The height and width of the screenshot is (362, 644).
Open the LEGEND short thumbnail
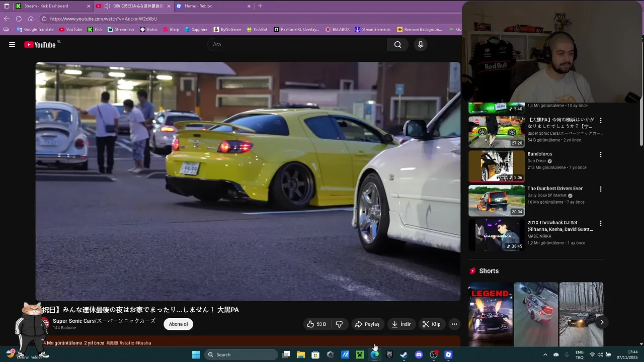pos(491,314)
